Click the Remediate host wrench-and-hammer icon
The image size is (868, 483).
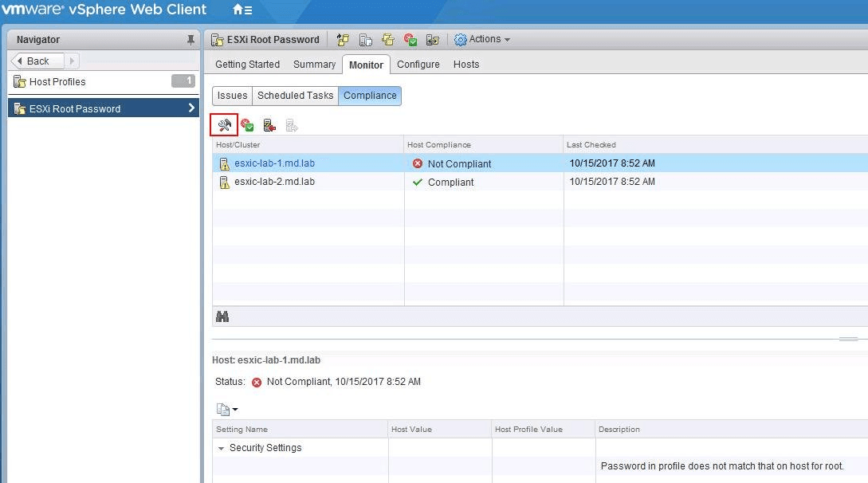pos(224,125)
